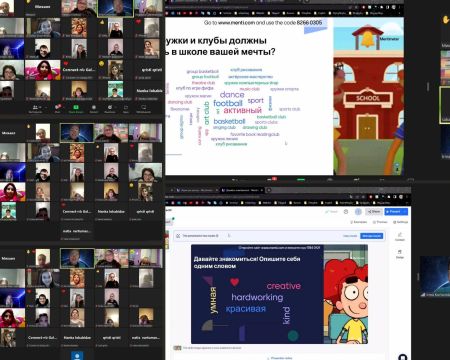Select 'nafia nurtuman' tile in middle Zoom gallery
The image size is (450, 360).
(x=77, y=231)
